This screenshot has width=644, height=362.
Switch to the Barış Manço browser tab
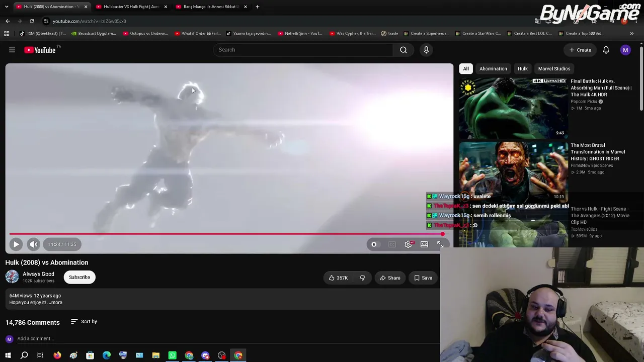pyautogui.click(x=211, y=7)
